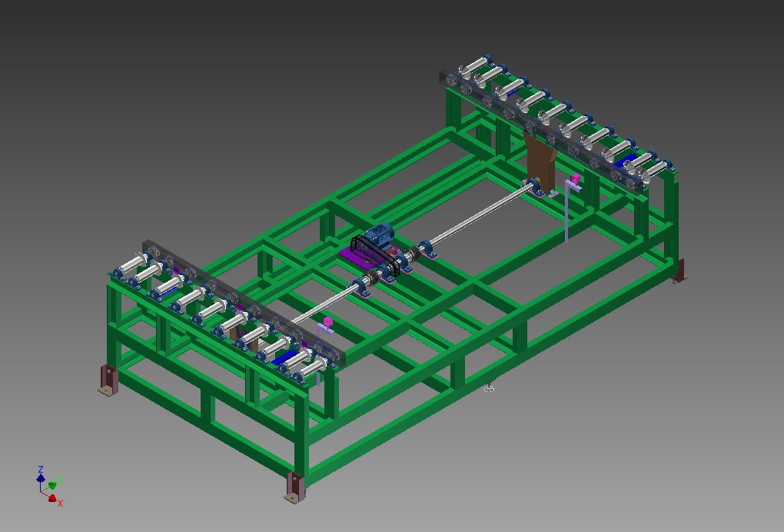Click the X axis label on triad
The image size is (784, 532).
[x=60, y=503]
